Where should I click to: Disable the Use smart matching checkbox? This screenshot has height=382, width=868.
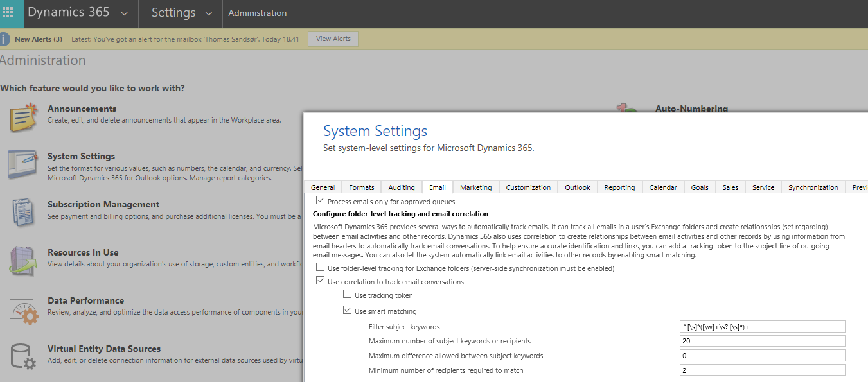(347, 309)
